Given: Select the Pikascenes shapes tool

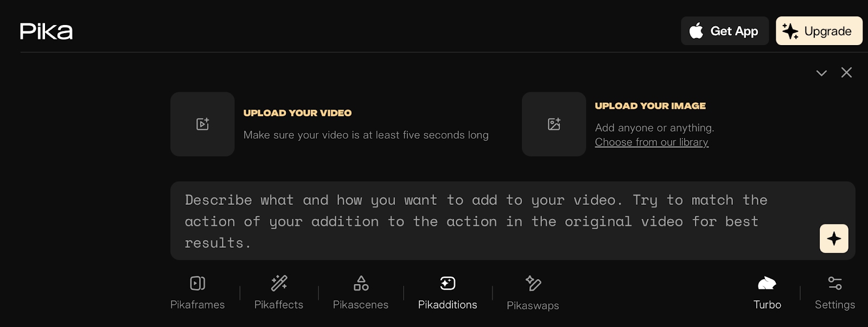Looking at the screenshot, I should coord(361,293).
